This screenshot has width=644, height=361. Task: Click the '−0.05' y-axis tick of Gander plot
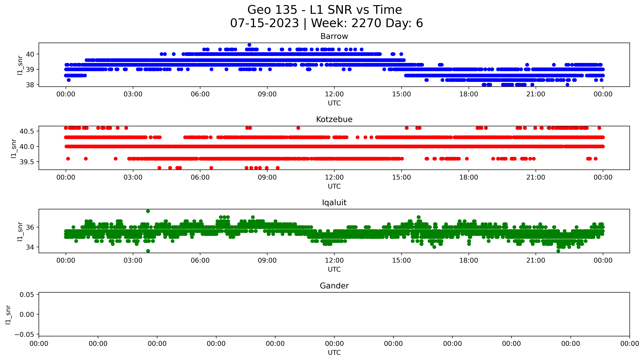[24, 334]
